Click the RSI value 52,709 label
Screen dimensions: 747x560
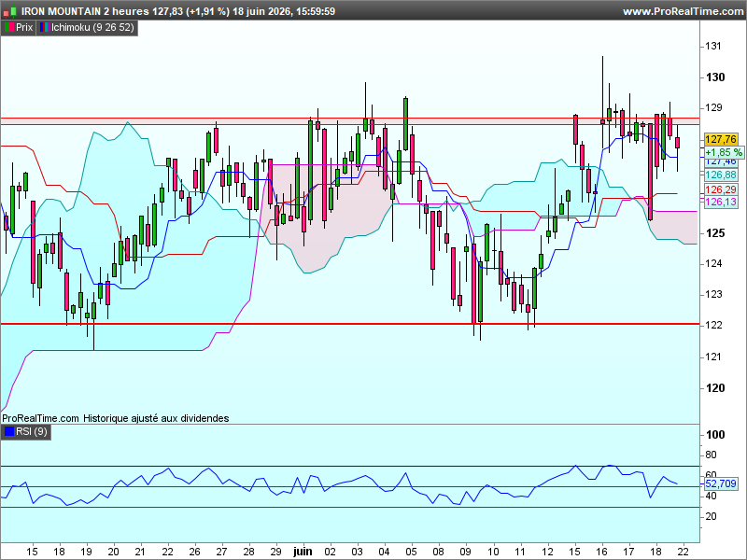click(x=721, y=483)
